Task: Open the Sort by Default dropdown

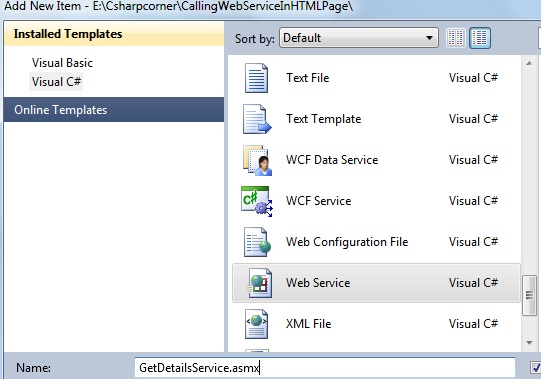Action: [x=359, y=38]
